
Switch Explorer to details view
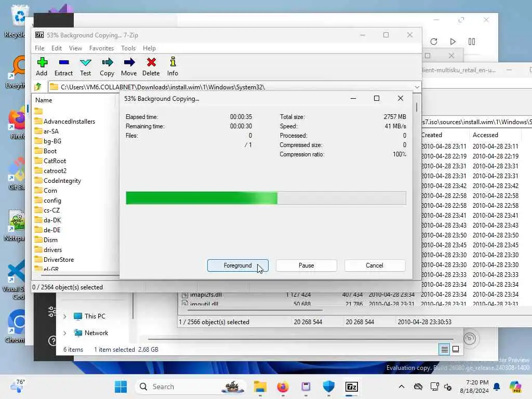tap(444, 349)
